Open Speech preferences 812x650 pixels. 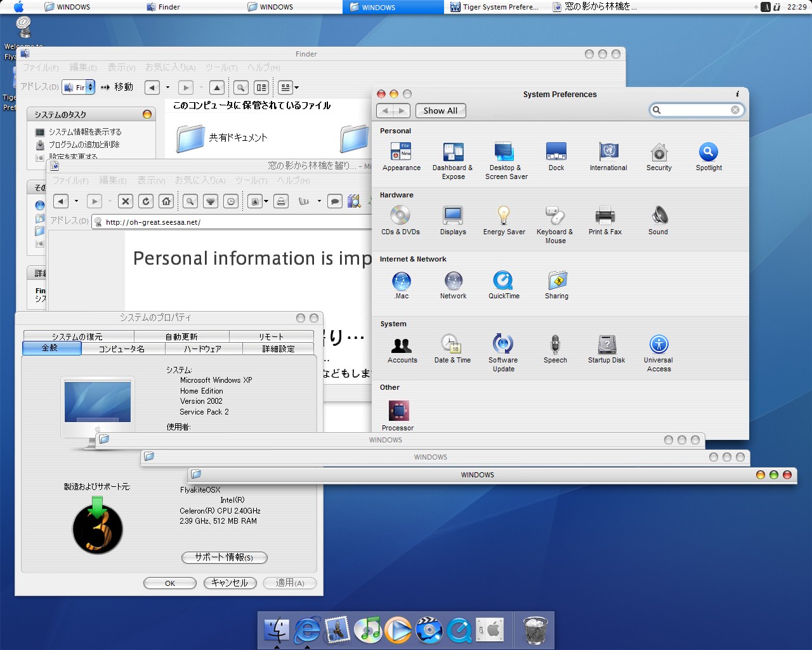tap(555, 349)
